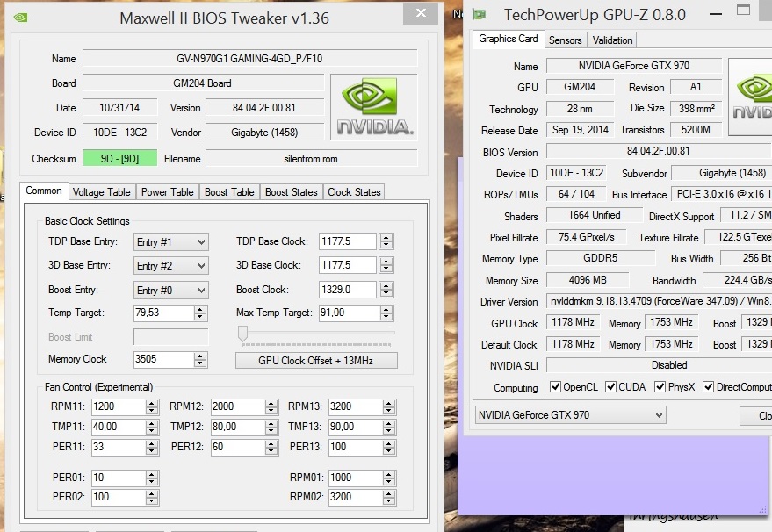This screenshot has height=532, width=772.
Task: Click the NVIDIA eye icon in BIOS Tweaker title bar
Action: (x=21, y=18)
